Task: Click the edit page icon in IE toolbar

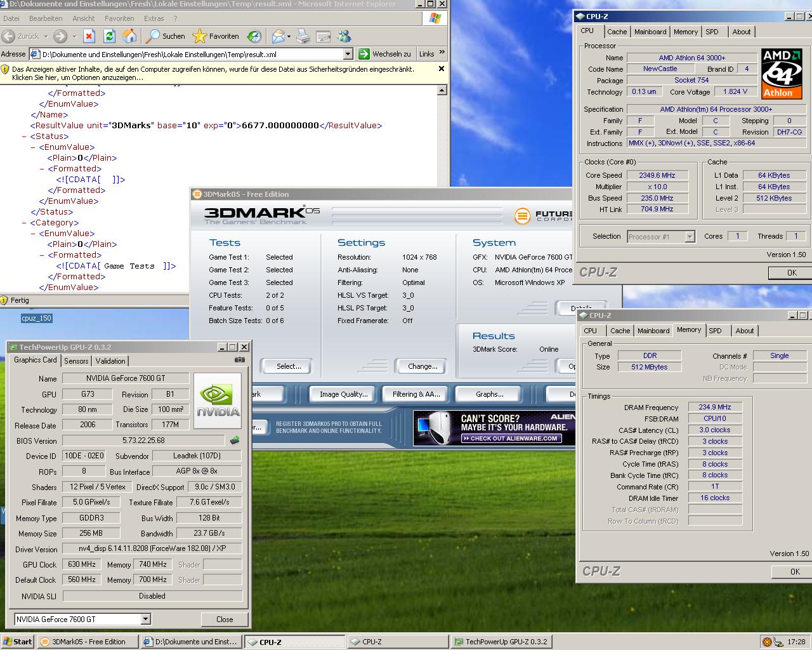Action: [323, 36]
